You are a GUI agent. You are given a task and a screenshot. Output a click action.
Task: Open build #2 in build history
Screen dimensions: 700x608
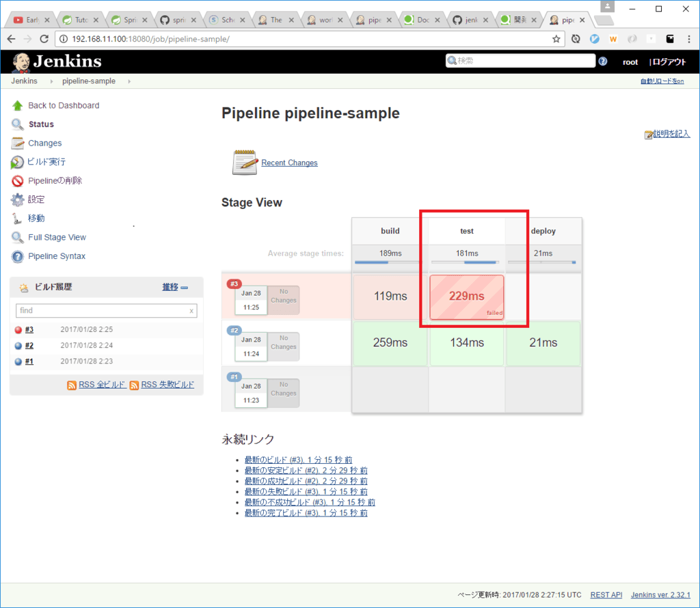coord(29,346)
